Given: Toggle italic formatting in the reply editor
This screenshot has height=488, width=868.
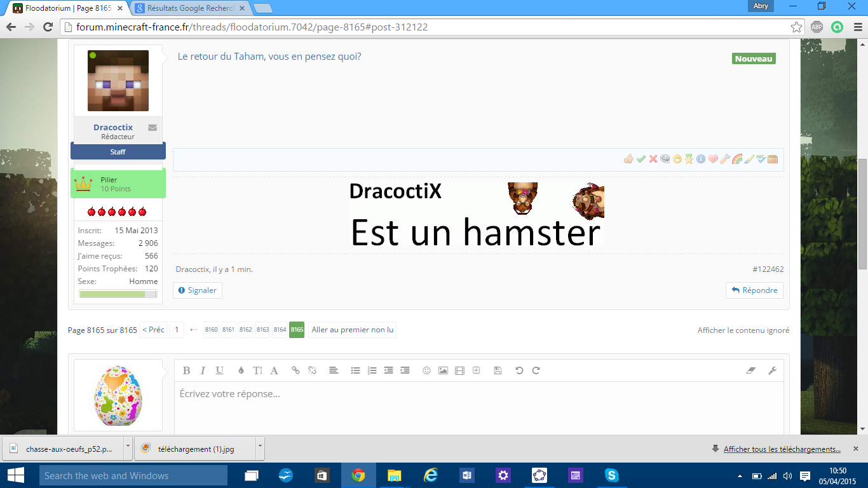Looking at the screenshot, I should coord(203,370).
